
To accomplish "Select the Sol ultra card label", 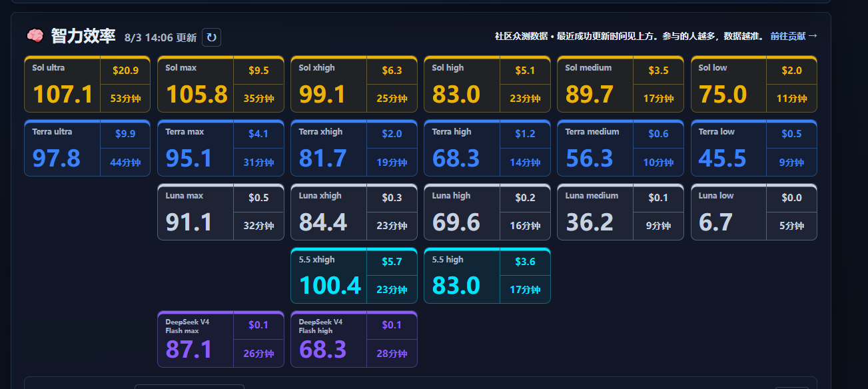I will pos(49,68).
